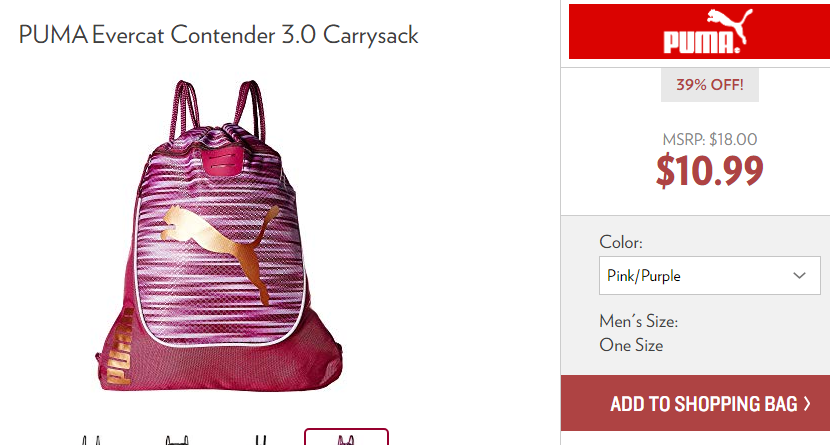Viewport: 830px width, 445px height.
Task: Click the Men's Size label
Action: tap(638, 321)
